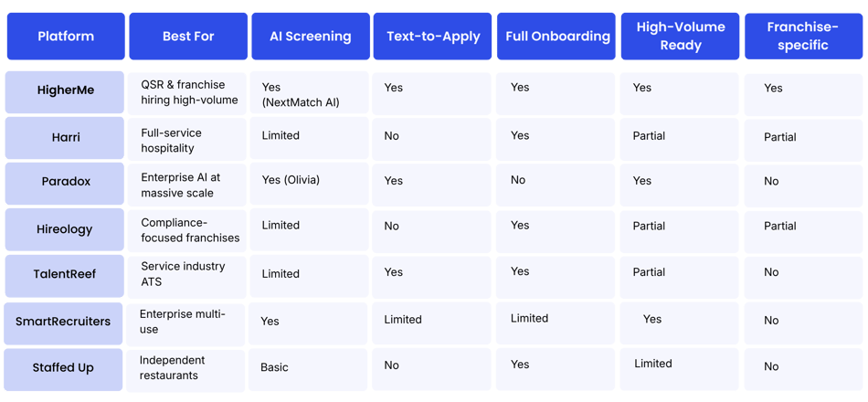Select the TalentReef platform cell
868x402 pixels.
65,276
